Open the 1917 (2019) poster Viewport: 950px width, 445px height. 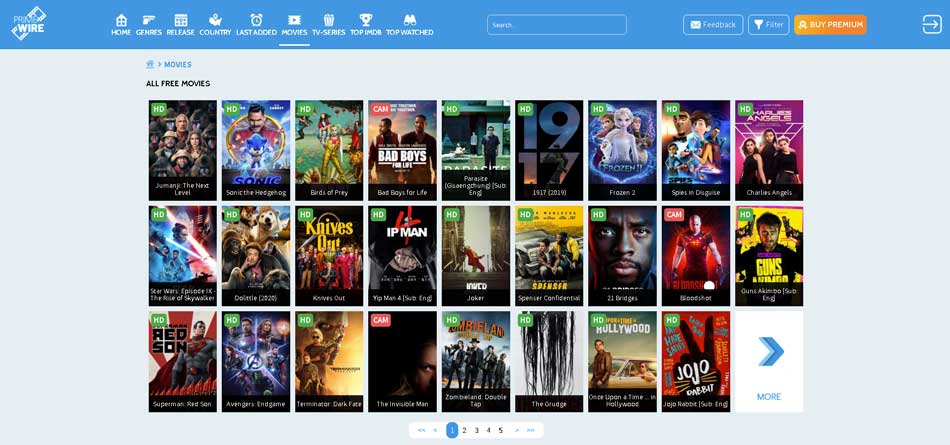pos(549,150)
